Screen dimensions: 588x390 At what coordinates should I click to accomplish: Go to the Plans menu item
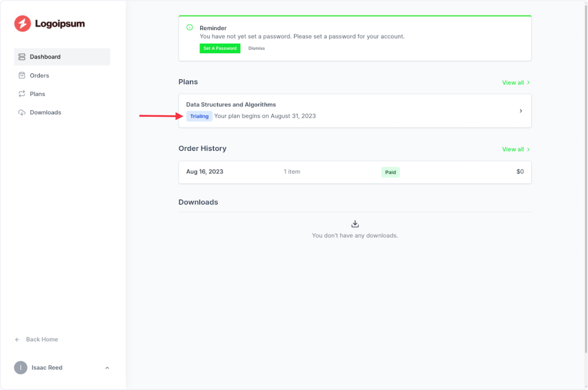point(37,94)
